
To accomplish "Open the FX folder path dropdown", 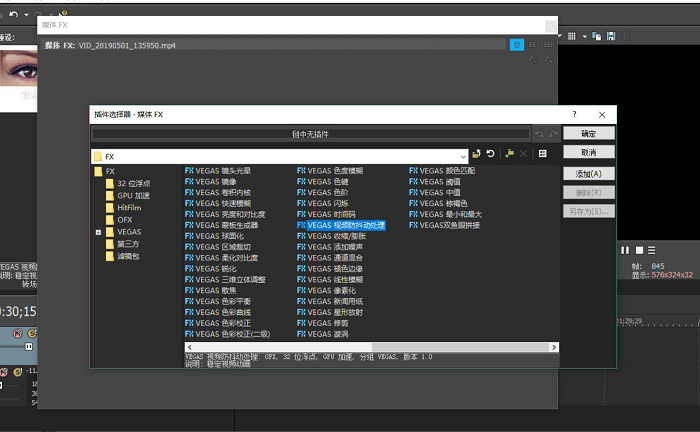I will (x=463, y=157).
